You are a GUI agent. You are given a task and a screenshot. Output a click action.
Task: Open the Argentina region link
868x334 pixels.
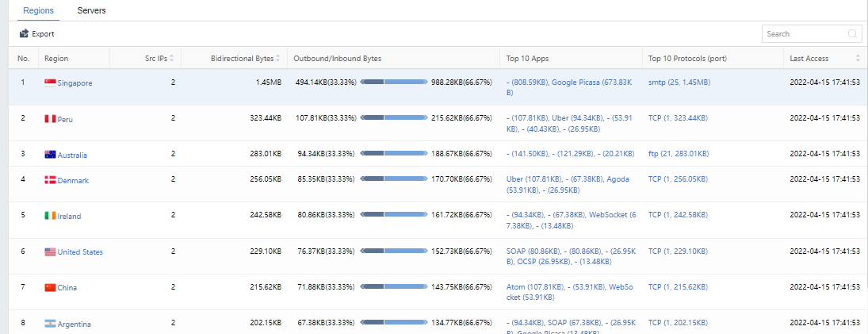pos(75,324)
